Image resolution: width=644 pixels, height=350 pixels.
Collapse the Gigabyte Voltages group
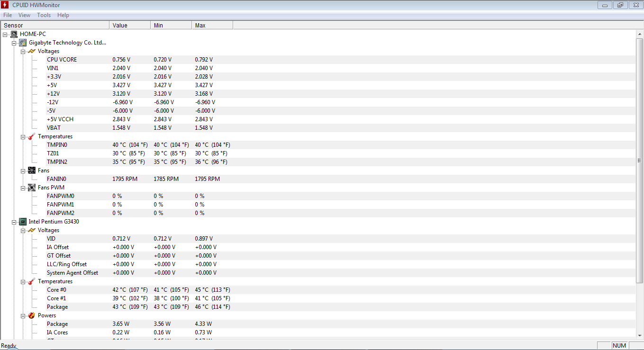pos(23,51)
